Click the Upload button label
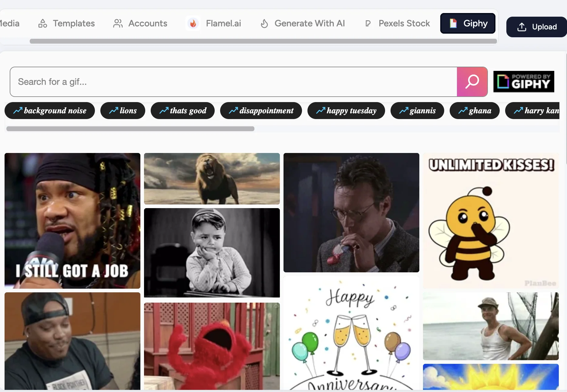This screenshot has width=567, height=392. point(544,27)
